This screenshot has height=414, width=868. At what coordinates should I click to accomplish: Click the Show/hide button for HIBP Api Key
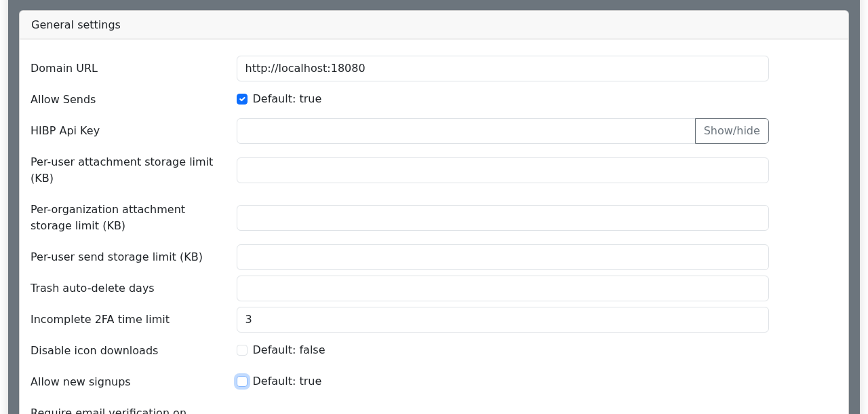(x=732, y=131)
